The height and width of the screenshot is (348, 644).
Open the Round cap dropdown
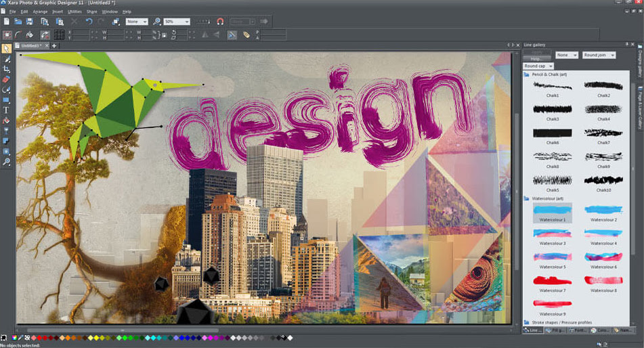pos(538,66)
